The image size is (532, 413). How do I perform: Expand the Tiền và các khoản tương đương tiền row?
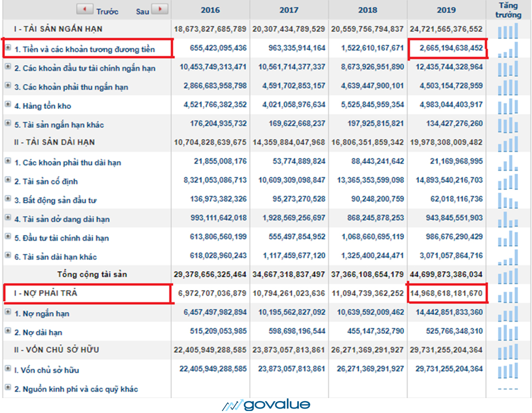[x=8, y=48]
